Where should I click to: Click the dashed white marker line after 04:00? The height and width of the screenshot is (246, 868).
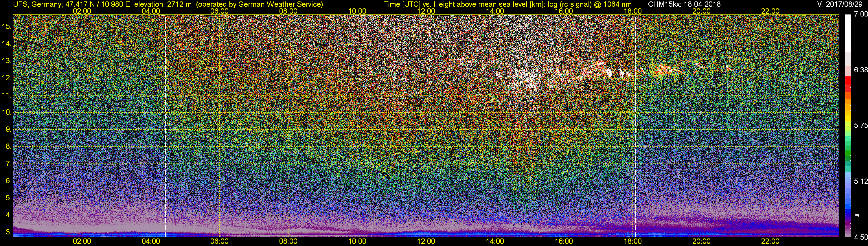[165, 125]
